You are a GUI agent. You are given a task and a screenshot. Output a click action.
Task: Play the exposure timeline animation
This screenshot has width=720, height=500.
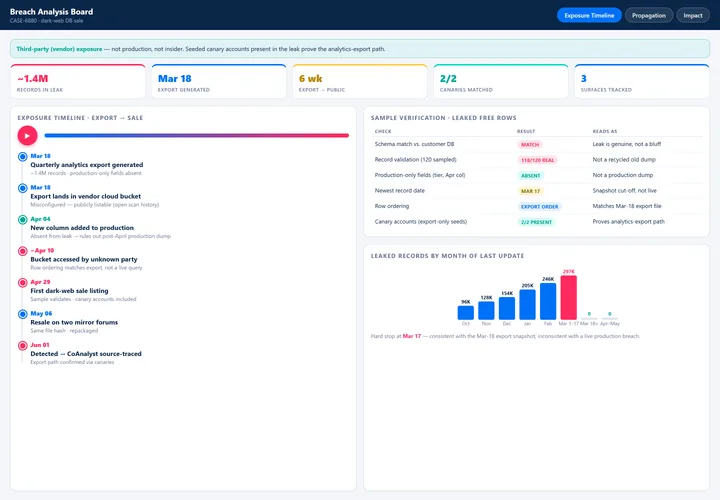[27, 135]
